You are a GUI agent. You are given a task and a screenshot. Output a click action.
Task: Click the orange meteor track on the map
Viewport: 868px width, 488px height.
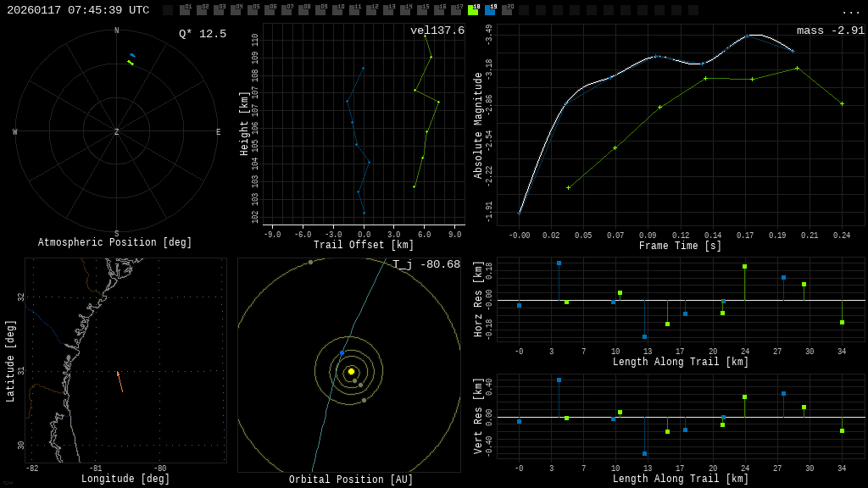click(x=120, y=381)
